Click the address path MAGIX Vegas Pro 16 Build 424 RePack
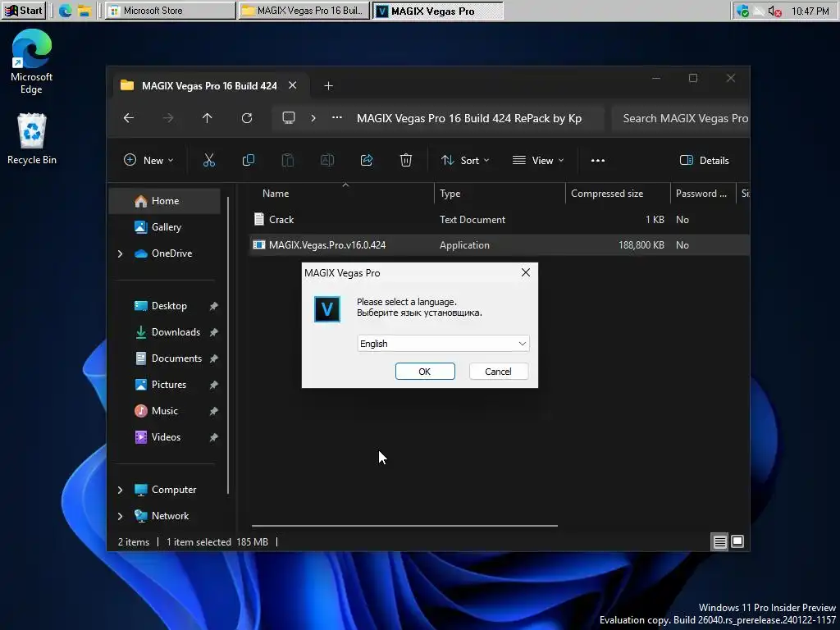The width and height of the screenshot is (840, 630). pos(469,118)
